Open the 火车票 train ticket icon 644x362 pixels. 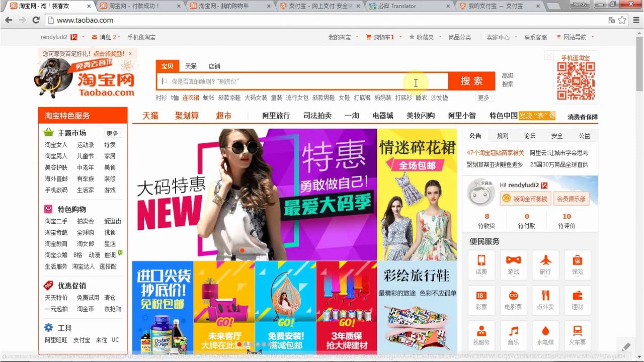pyautogui.click(x=578, y=335)
